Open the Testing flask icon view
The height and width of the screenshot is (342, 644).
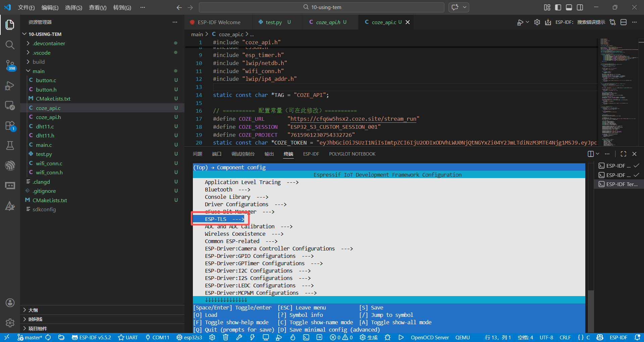[x=10, y=146]
